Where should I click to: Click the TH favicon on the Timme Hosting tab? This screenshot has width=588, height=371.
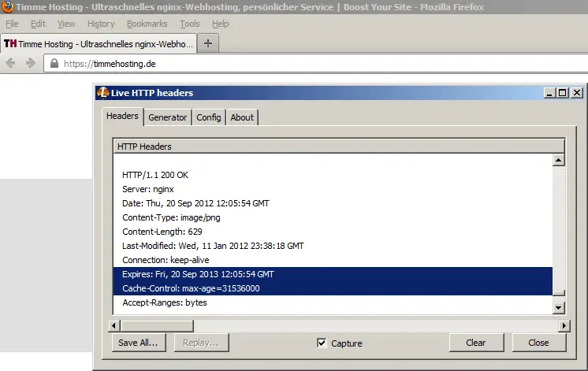coord(10,43)
